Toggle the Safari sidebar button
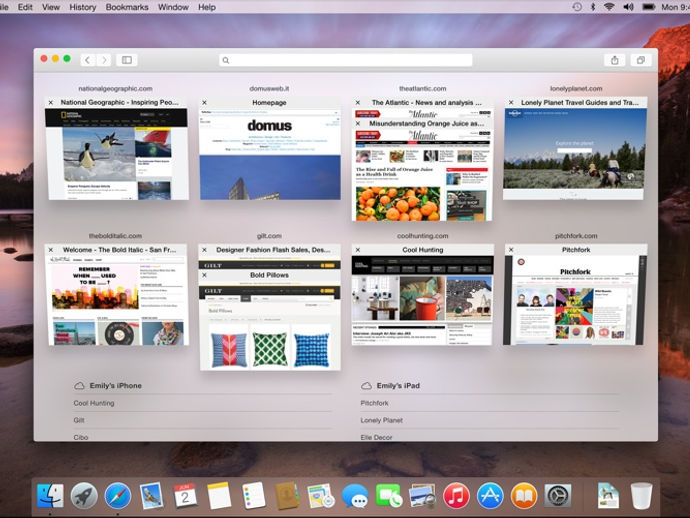690x518 pixels. [x=127, y=60]
